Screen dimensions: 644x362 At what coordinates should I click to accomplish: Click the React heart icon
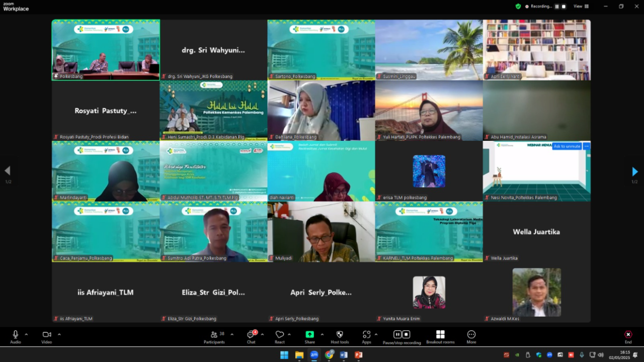click(x=280, y=336)
